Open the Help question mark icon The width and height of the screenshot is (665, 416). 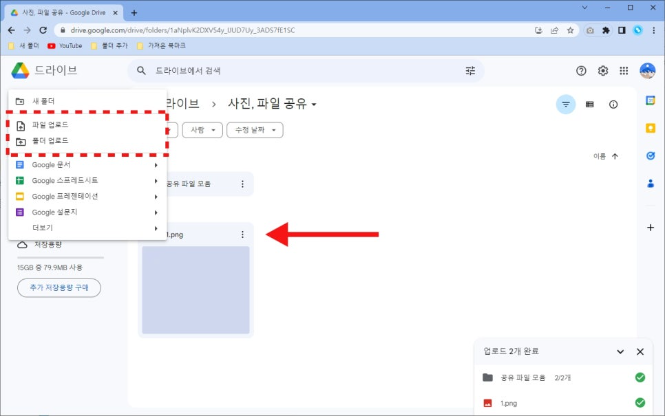click(x=581, y=72)
